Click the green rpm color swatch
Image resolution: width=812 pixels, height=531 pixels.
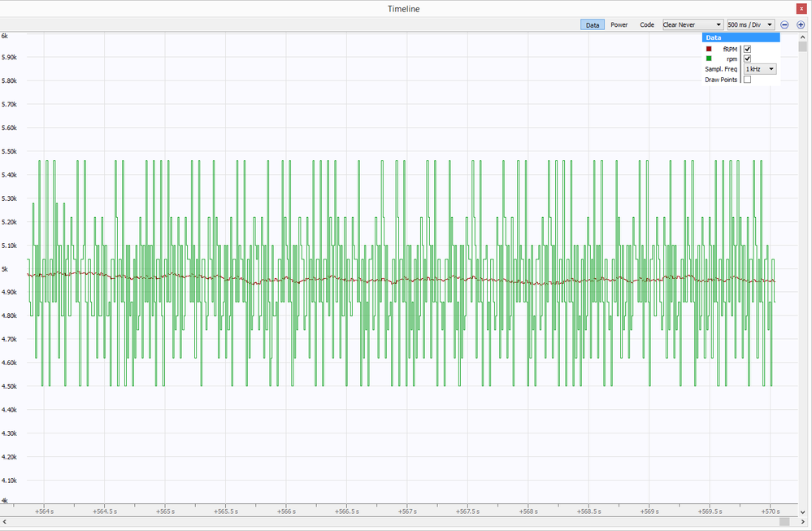point(709,59)
